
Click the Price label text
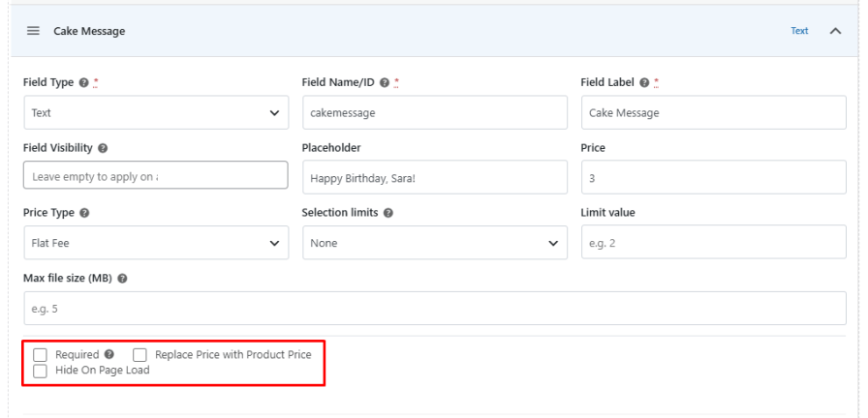point(593,148)
